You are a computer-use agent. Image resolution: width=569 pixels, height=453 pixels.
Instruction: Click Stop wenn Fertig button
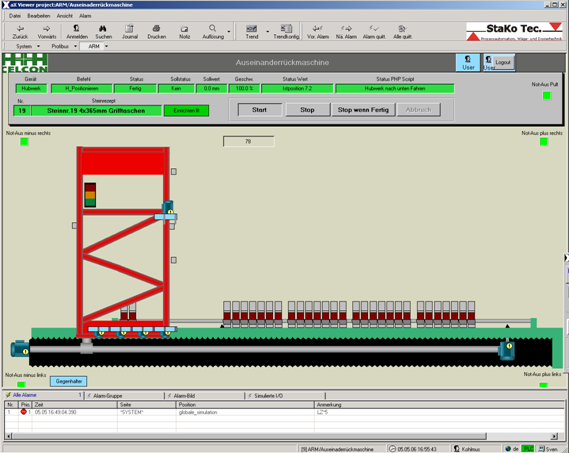click(x=363, y=110)
